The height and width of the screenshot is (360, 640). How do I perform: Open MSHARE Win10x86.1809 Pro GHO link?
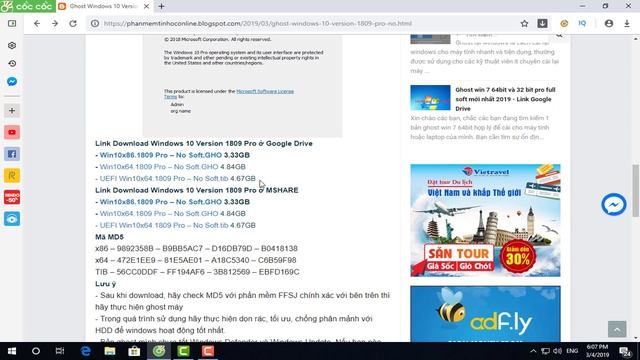tap(160, 202)
